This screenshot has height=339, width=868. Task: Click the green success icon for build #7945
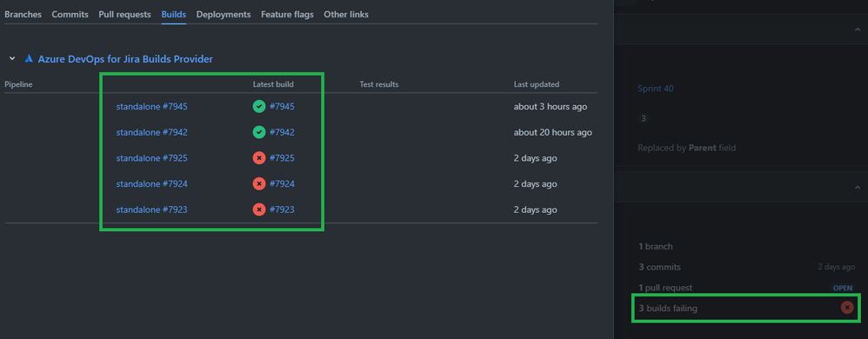point(259,107)
